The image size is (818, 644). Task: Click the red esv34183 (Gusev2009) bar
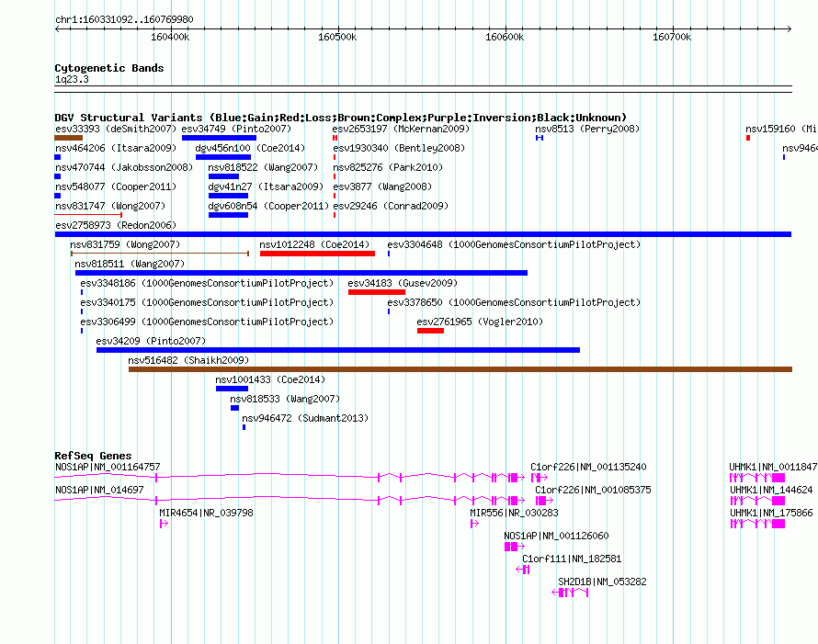click(x=377, y=292)
